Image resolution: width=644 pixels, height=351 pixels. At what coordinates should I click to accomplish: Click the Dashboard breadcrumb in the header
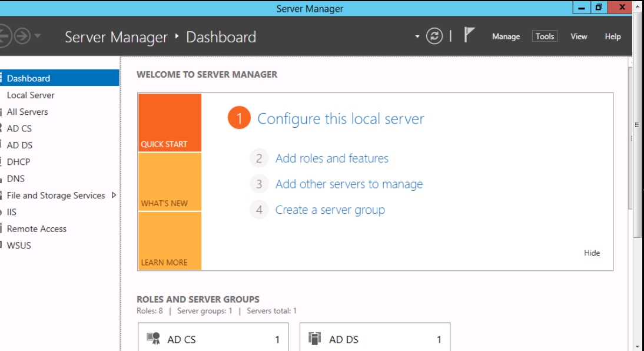[221, 37]
